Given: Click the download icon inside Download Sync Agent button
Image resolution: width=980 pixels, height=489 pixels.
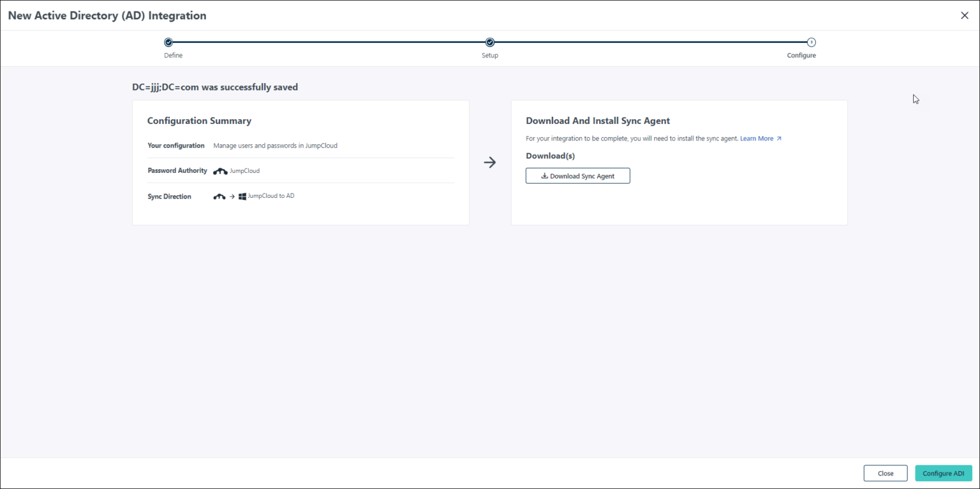Looking at the screenshot, I should pos(544,175).
